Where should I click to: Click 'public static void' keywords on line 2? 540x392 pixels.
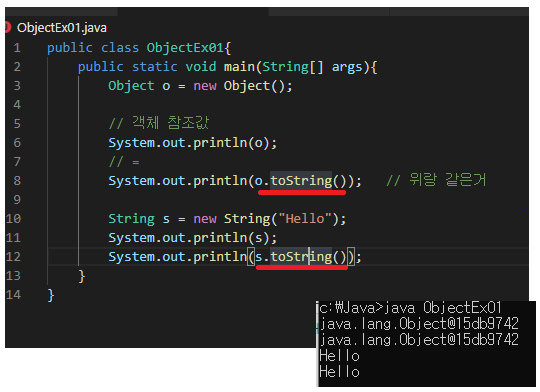pos(147,67)
